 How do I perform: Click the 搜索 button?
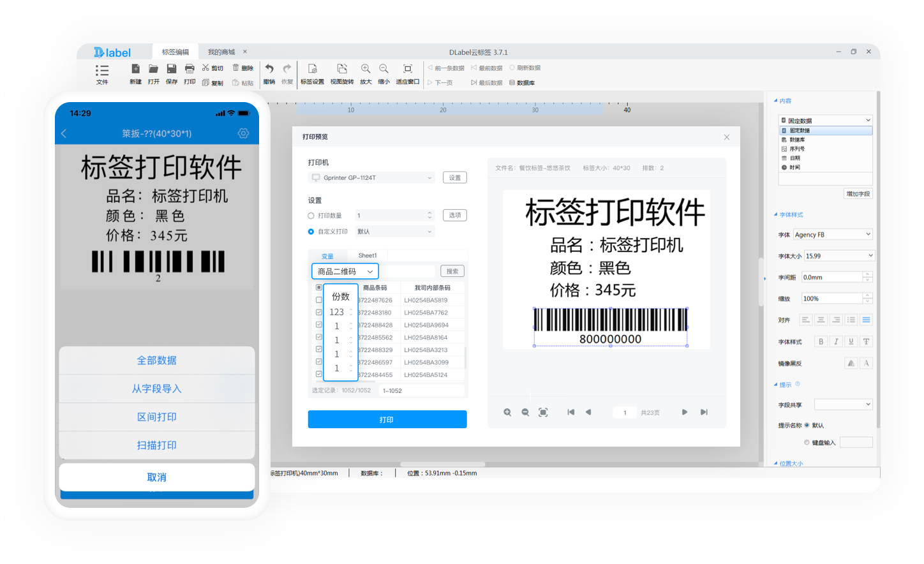tap(452, 271)
